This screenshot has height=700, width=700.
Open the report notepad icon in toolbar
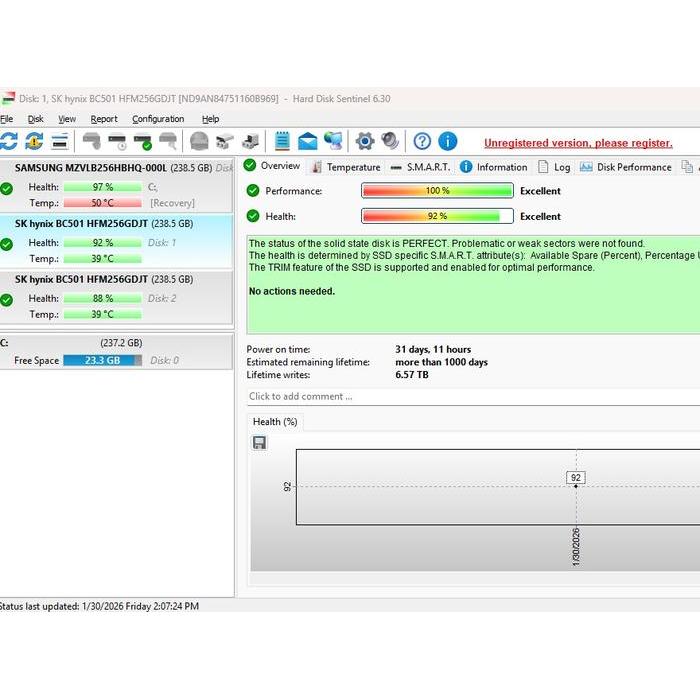point(282,141)
